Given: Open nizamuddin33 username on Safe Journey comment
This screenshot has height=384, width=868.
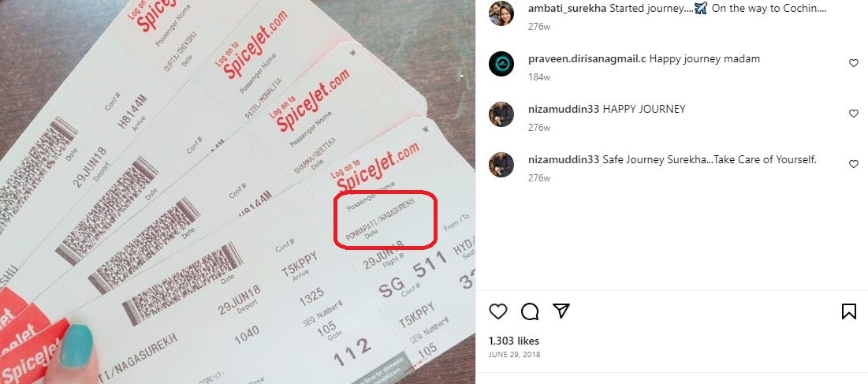Looking at the screenshot, I should pyautogui.click(x=564, y=159).
